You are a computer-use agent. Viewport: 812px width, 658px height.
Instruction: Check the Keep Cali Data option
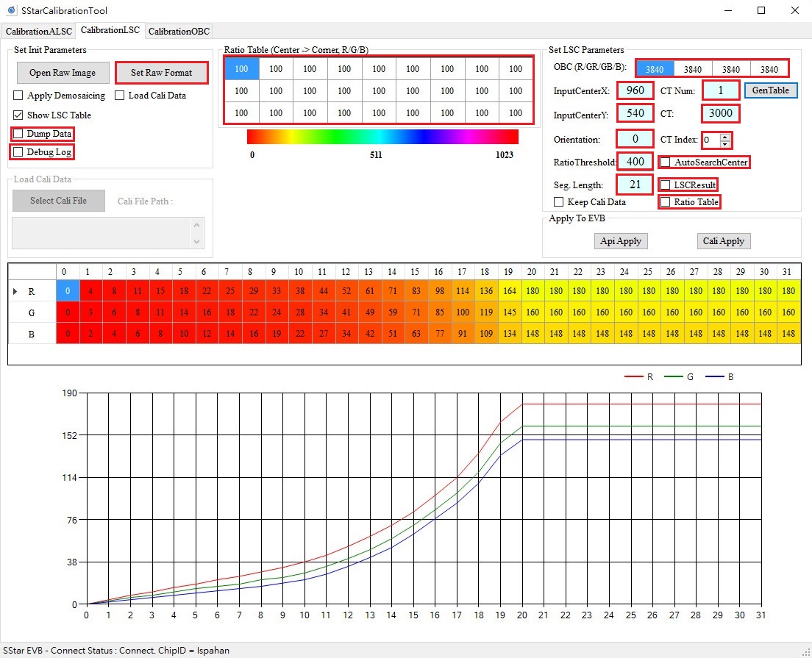click(x=558, y=202)
